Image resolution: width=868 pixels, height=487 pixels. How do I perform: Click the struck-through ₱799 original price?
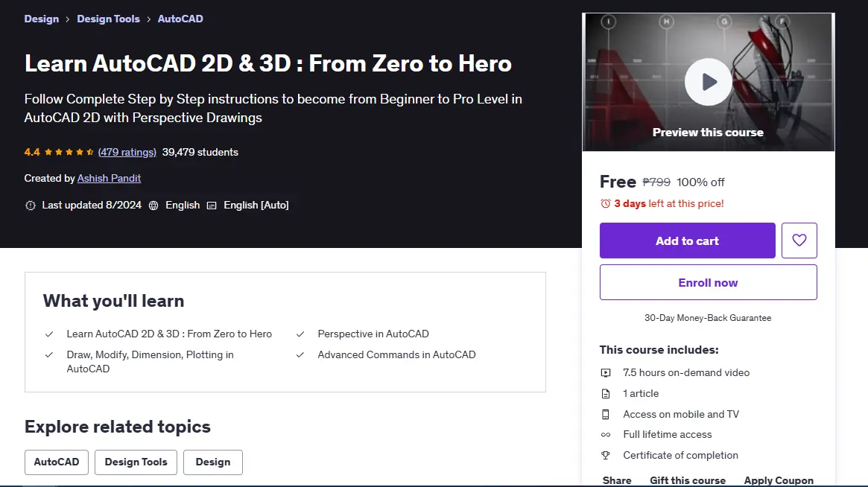click(x=656, y=182)
